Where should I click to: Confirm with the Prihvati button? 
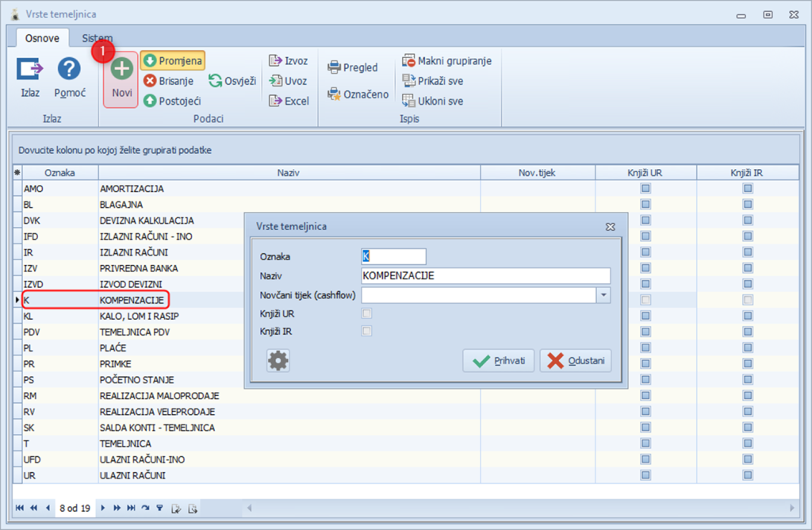tap(499, 361)
